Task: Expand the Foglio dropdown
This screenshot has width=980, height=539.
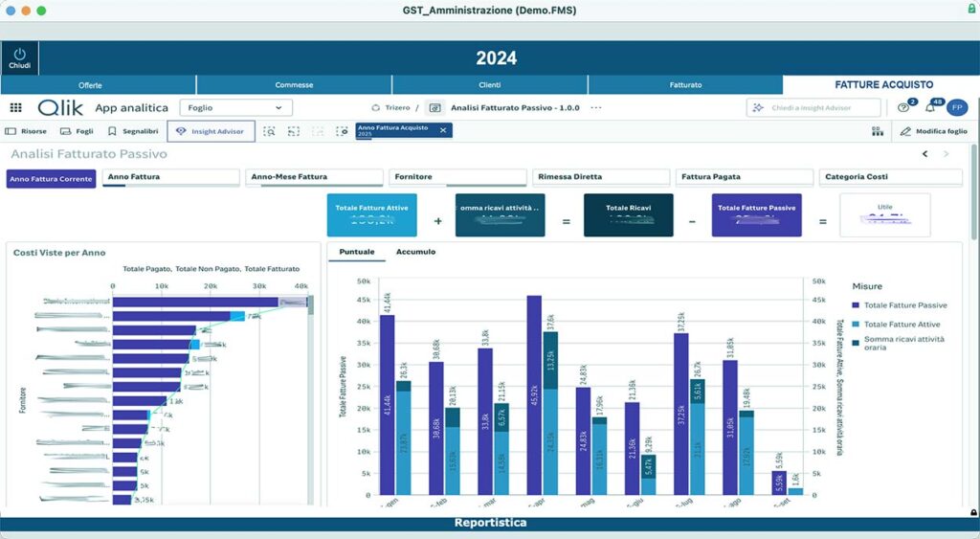Action: (x=235, y=107)
